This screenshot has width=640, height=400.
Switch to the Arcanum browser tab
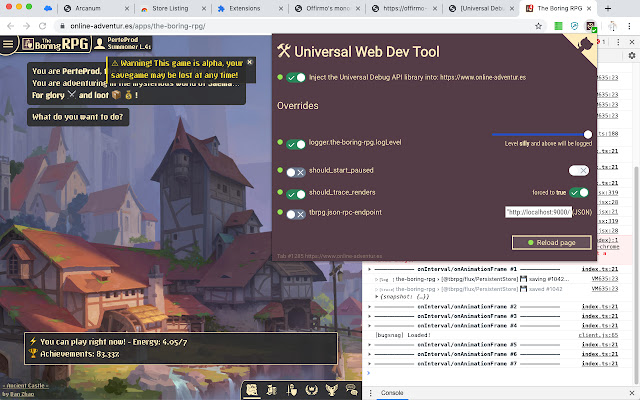click(x=96, y=8)
